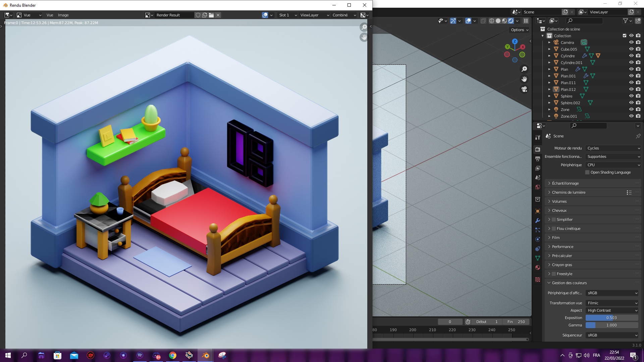Hide Sphère.002 in viewport via eye icon
This screenshot has height=362, width=644.
(631, 103)
